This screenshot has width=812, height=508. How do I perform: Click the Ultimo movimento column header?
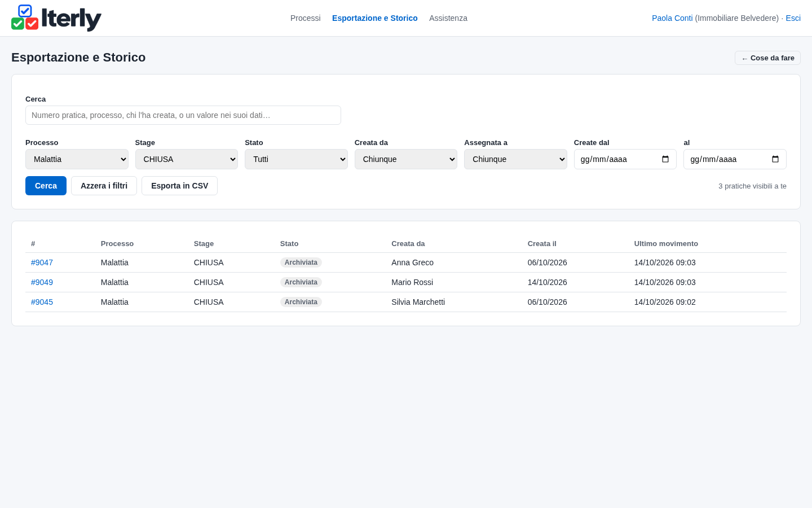666,244
